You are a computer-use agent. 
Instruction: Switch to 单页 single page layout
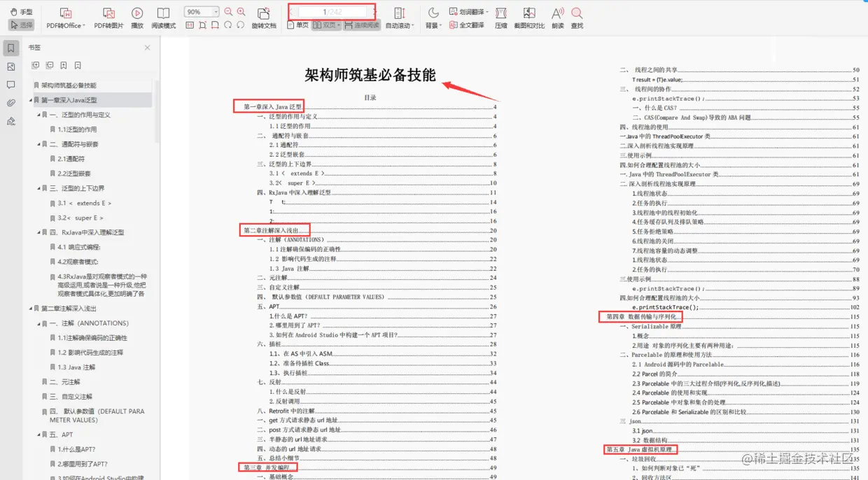pos(297,25)
